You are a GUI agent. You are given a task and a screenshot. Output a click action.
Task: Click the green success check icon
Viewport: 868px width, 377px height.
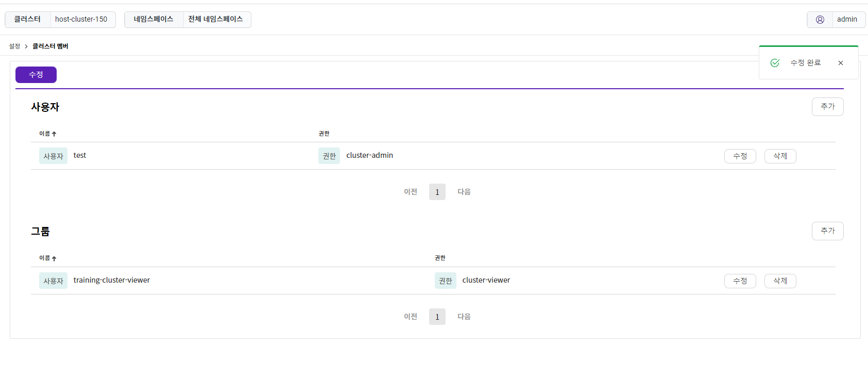(775, 63)
